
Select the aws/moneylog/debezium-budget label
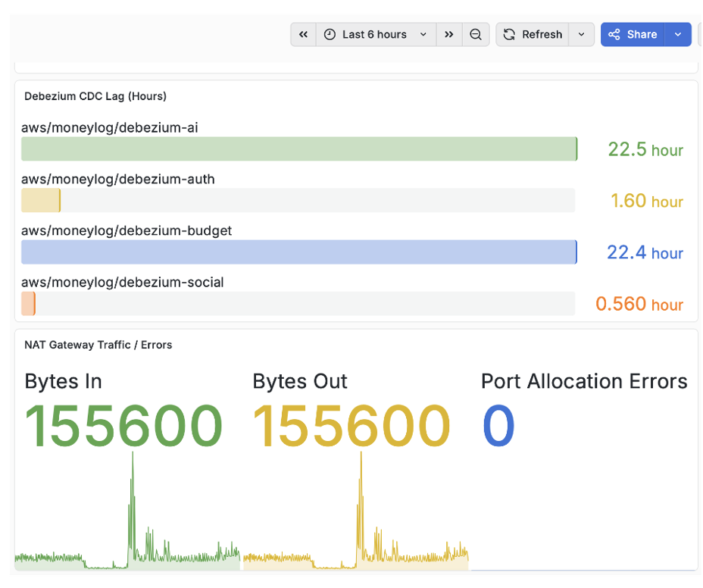[x=127, y=231]
